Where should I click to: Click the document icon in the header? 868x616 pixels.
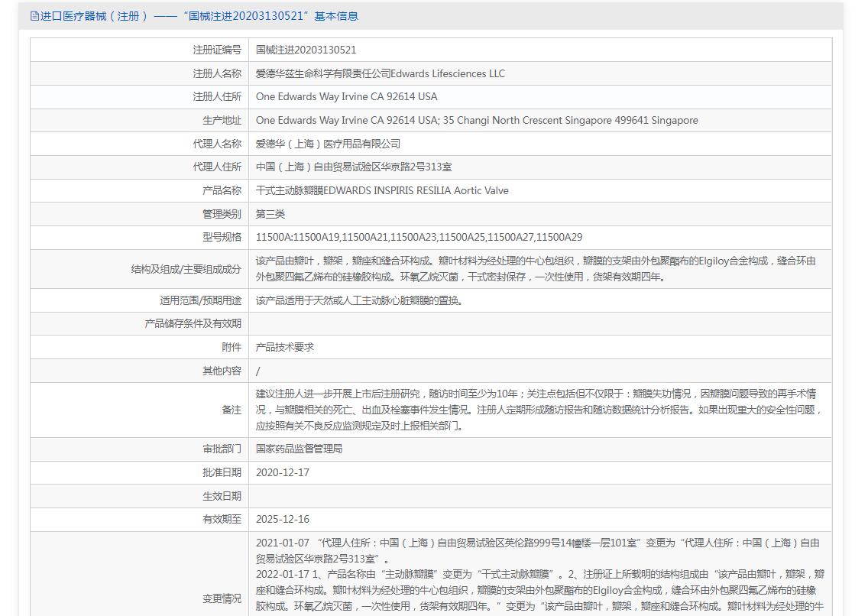(x=34, y=16)
